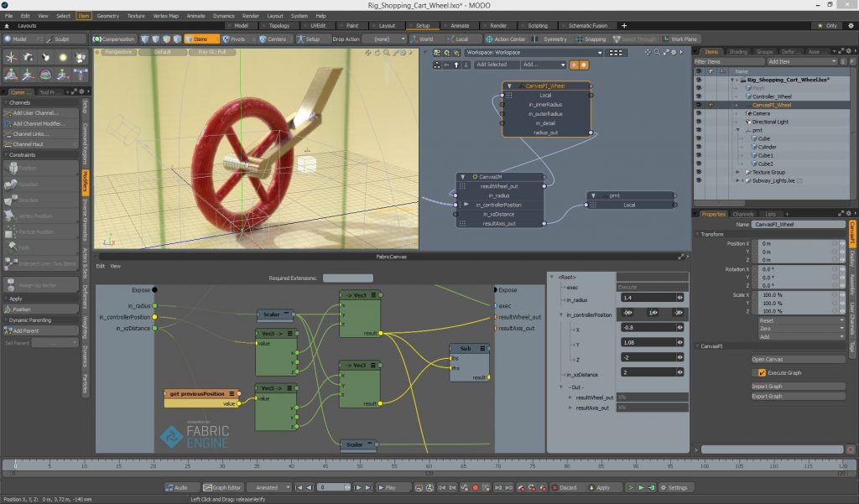Open Action Center menu
Viewport: 859px width, 504px height.
click(x=505, y=39)
